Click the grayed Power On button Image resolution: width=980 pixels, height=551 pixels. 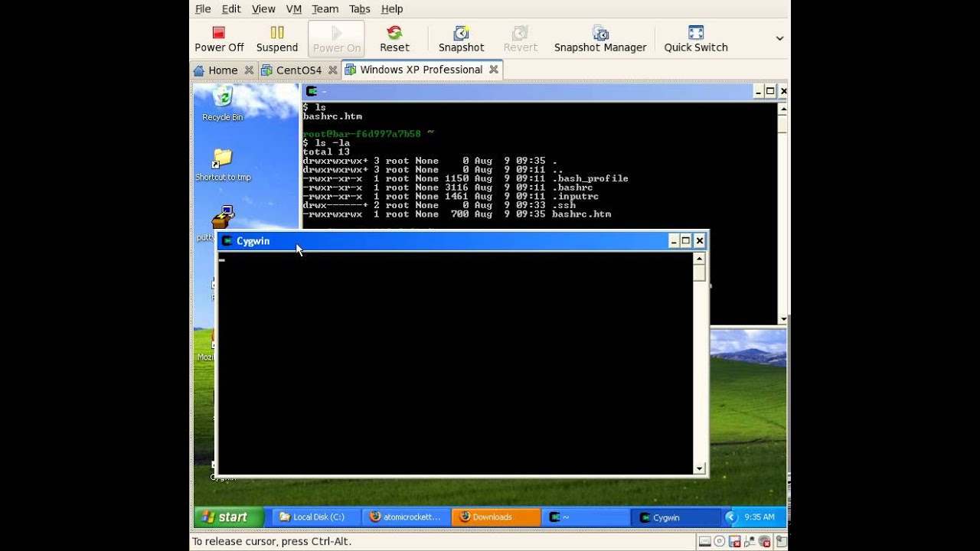[x=337, y=38]
